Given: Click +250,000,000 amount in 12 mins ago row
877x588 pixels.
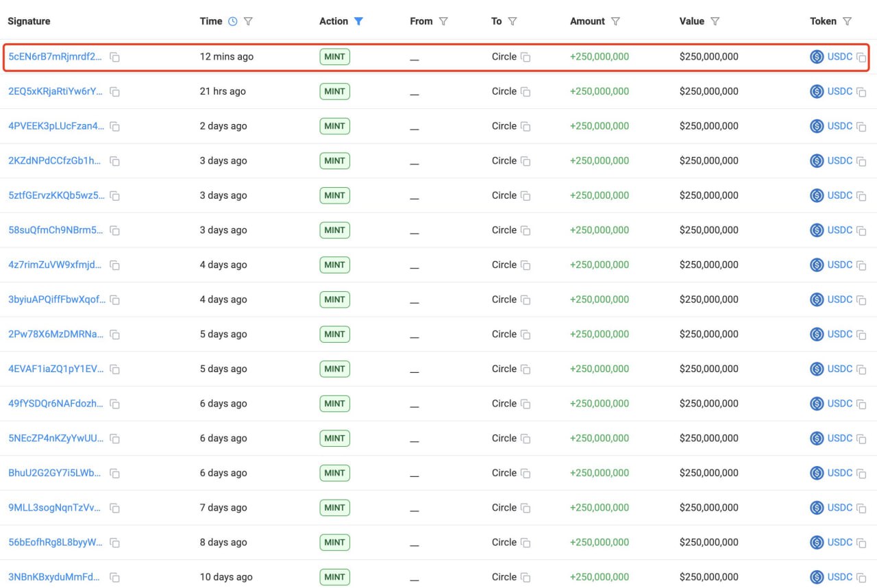Looking at the screenshot, I should (x=600, y=57).
